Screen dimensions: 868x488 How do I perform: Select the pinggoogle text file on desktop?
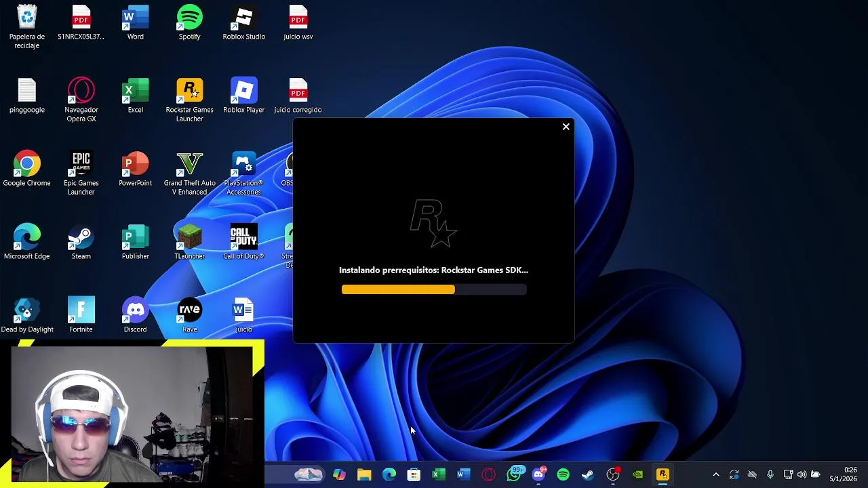pyautogui.click(x=27, y=96)
